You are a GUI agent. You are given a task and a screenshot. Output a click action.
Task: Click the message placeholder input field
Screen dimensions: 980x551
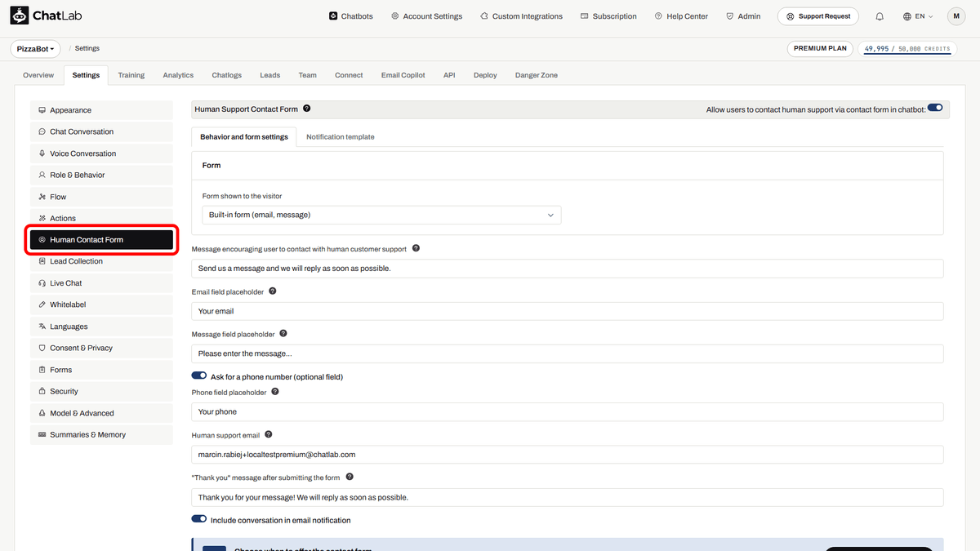[568, 353]
